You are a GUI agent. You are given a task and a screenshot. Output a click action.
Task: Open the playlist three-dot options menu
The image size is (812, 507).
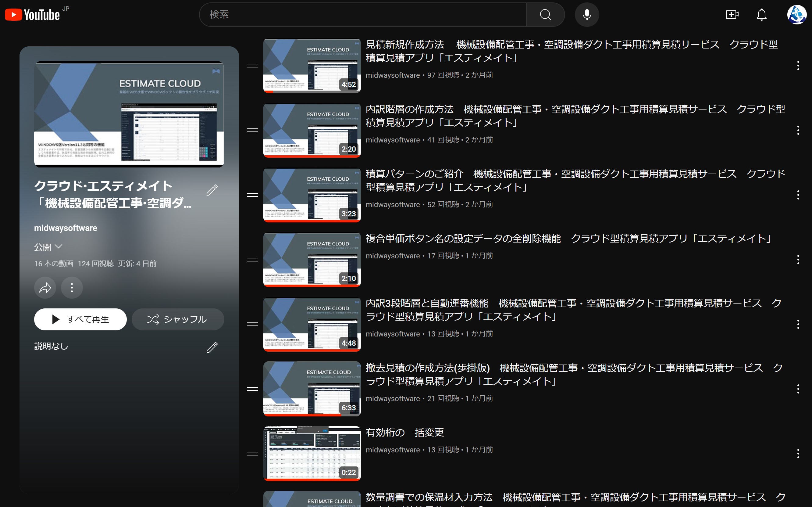(72, 288)
